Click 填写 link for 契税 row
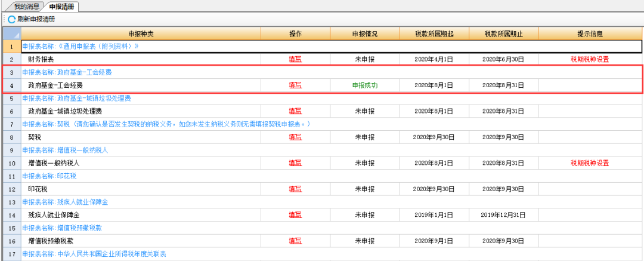The width and height of the screenshot is (644, 261). click(x=295, y=137)
